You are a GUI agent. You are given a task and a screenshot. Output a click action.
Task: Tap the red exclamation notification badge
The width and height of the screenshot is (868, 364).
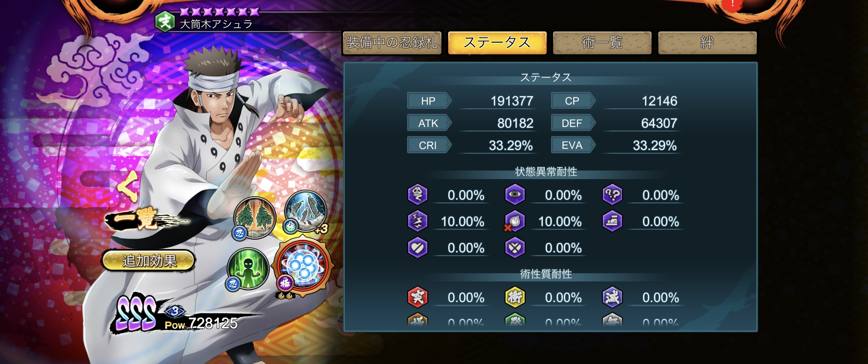coord(733,5)
